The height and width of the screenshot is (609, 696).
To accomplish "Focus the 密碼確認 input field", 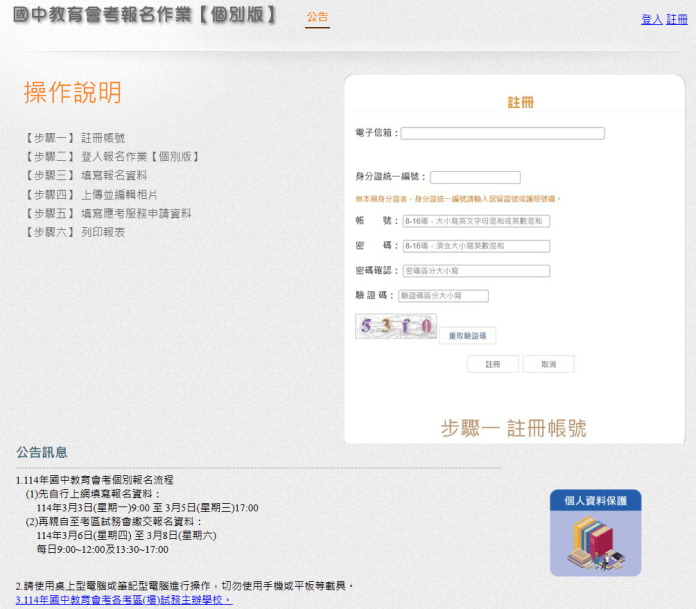I will [x=476, y=271].
